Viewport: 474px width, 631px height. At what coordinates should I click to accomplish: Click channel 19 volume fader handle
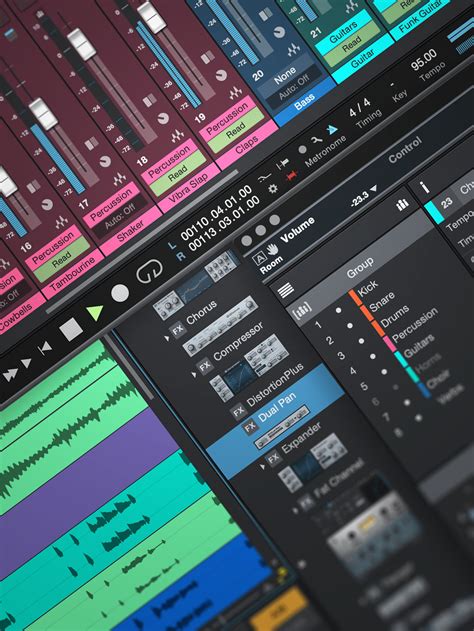point(152,17)
